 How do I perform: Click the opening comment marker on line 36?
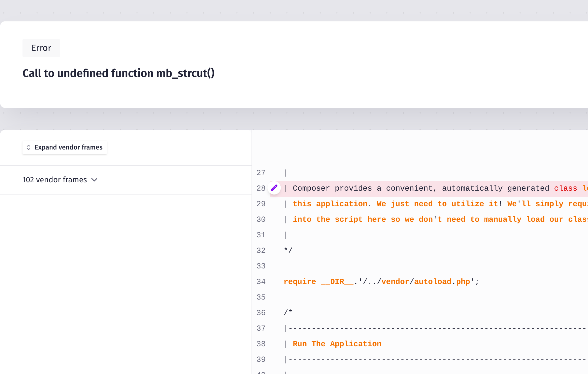click(x=288, y=313)
